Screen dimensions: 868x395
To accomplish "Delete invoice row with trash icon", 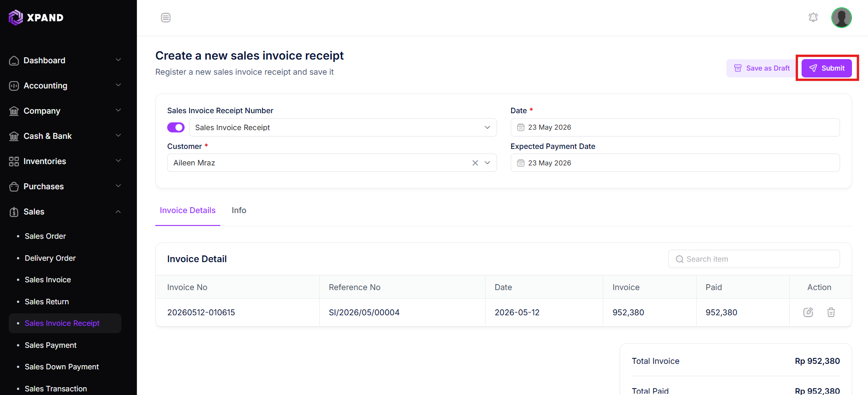I will (x=831, y=312).
